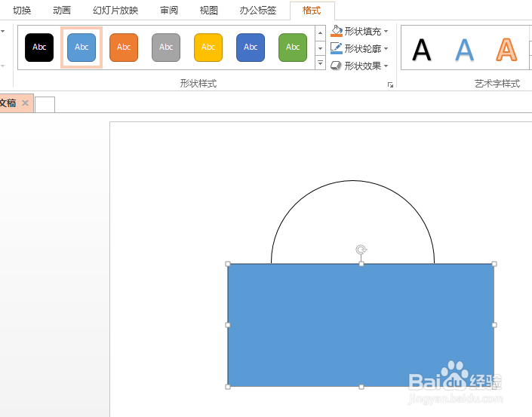Screen dimensions: 532x417
Task: Click the rectangle's top-left resize handle
Action: [x=228, y=264]
